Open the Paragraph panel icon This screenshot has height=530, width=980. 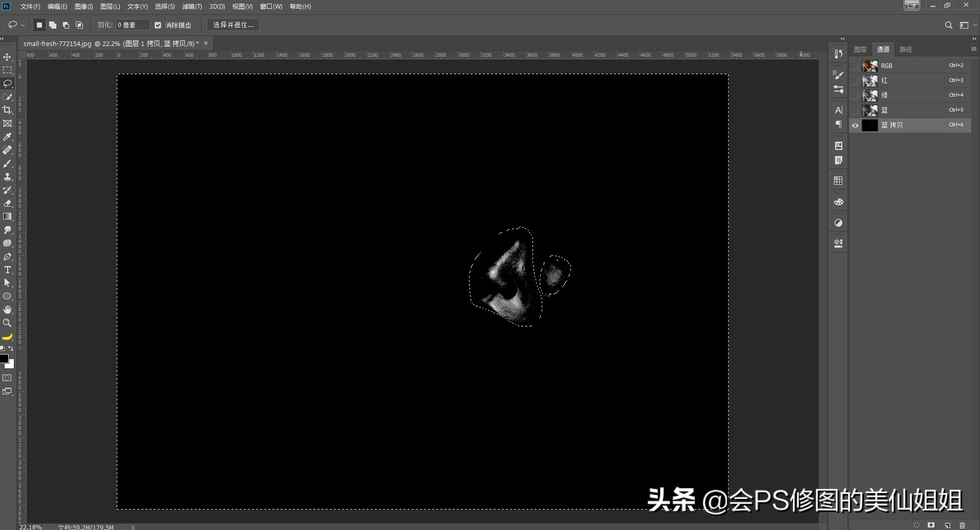pos(838,124)
